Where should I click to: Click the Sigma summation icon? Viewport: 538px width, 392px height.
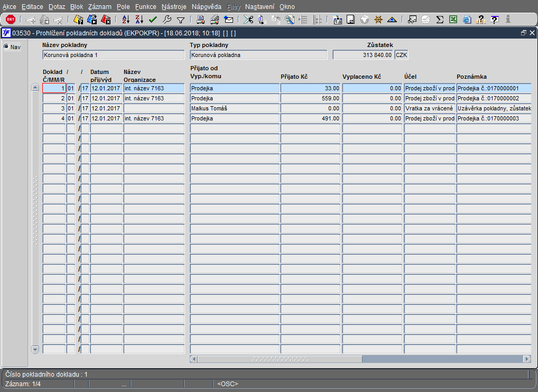440,20
